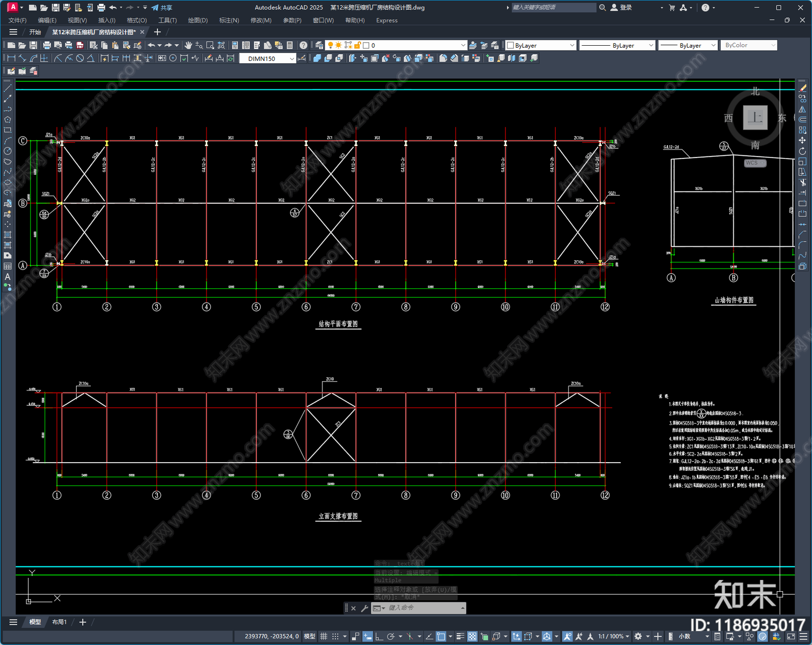The height and width of the screenshot is (645, 812).
Task: Open the color control ByLayer swatch dropdown
Action: coord(541,45)
